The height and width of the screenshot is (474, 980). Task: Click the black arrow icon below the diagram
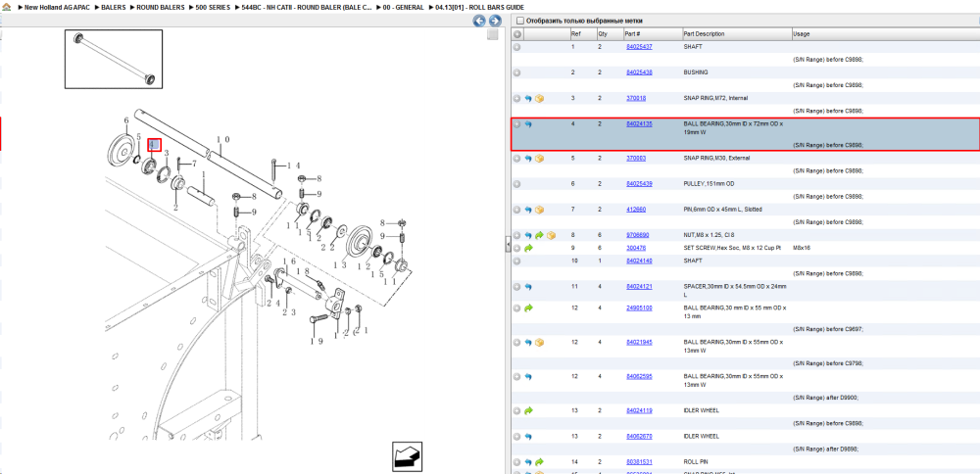pyautogui.click(x=407, y=456)
